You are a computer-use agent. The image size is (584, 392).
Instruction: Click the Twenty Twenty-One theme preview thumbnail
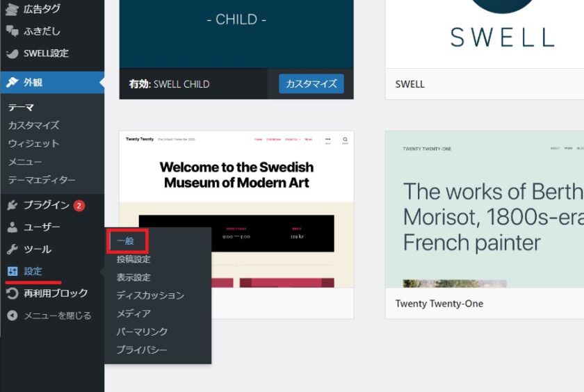click(485, 209)
